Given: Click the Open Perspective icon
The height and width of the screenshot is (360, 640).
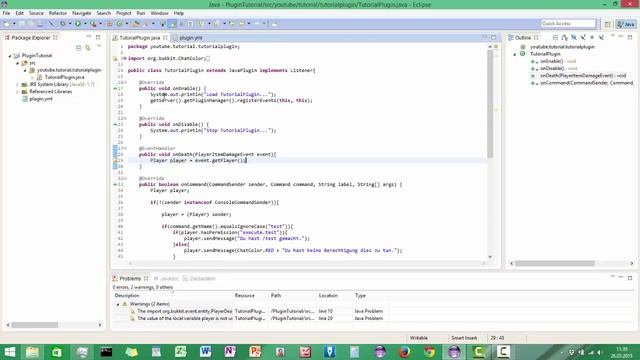Looking at the screenshot, I should click(607, 24).
